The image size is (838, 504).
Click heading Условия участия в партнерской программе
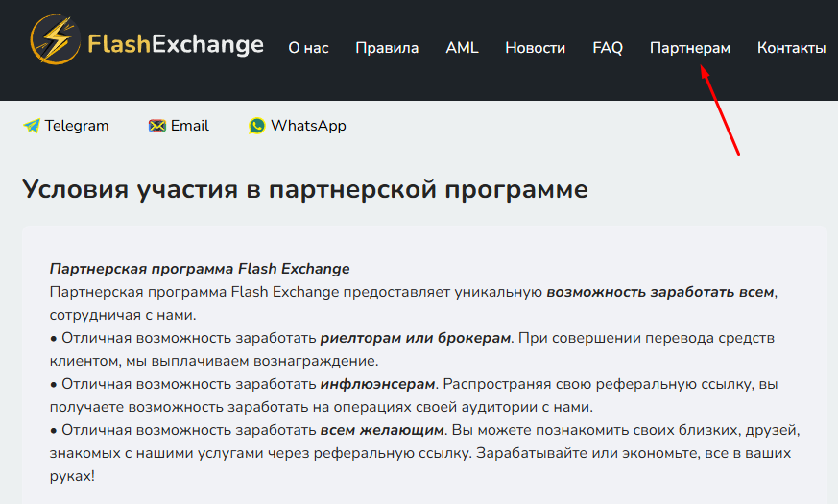coord(305,189)
